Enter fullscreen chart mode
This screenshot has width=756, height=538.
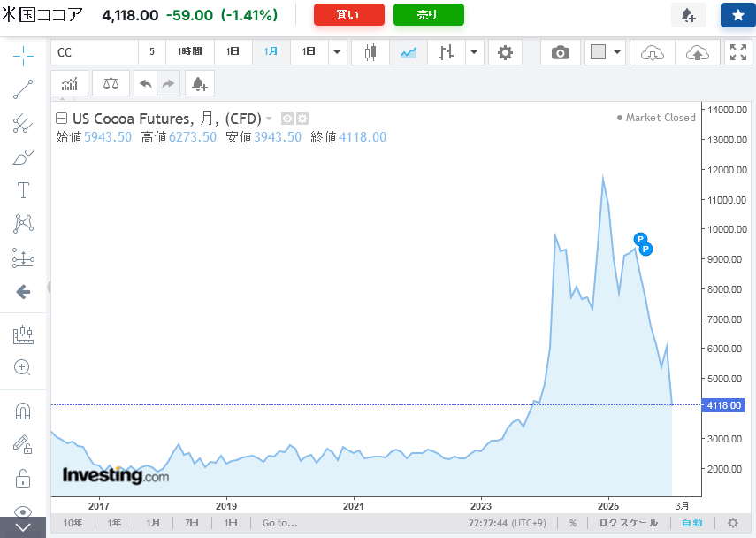[x=737, y=52]
